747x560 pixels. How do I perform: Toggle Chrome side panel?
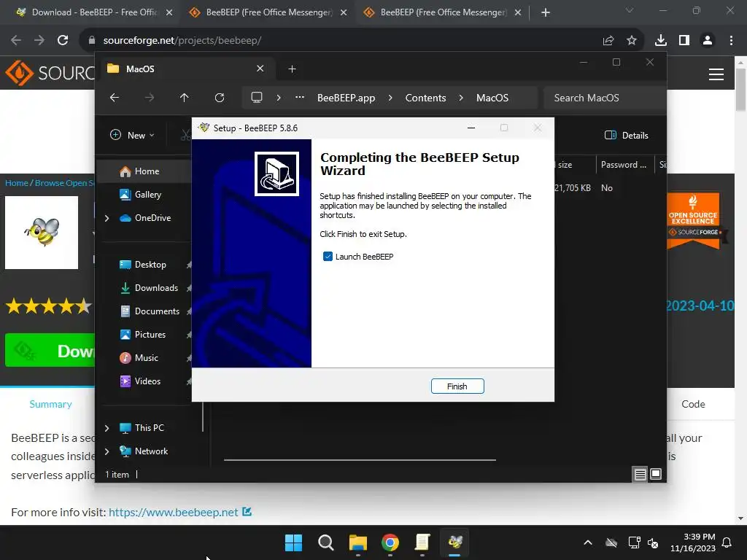coord(684,41)
